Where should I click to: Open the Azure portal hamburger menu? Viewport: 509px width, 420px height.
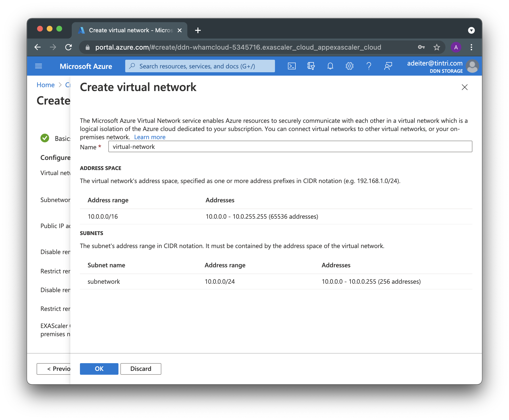39,66
